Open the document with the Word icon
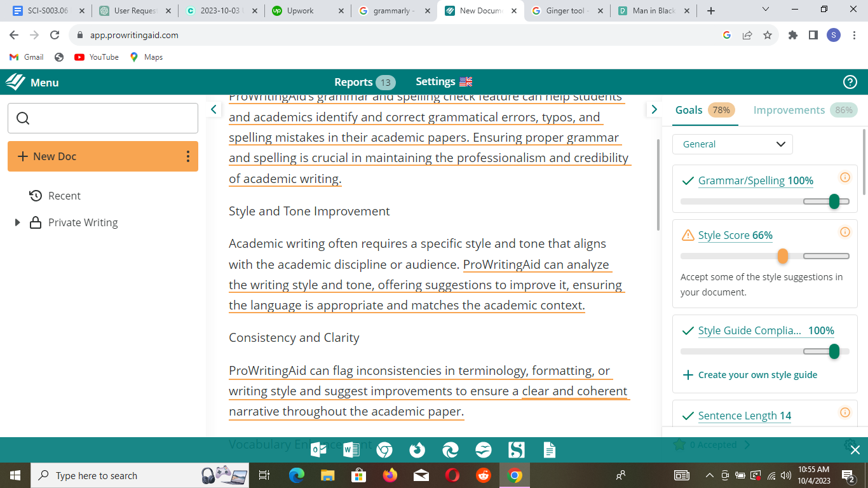The height and width of the screenshot is (488, 868). coord(350,449)
